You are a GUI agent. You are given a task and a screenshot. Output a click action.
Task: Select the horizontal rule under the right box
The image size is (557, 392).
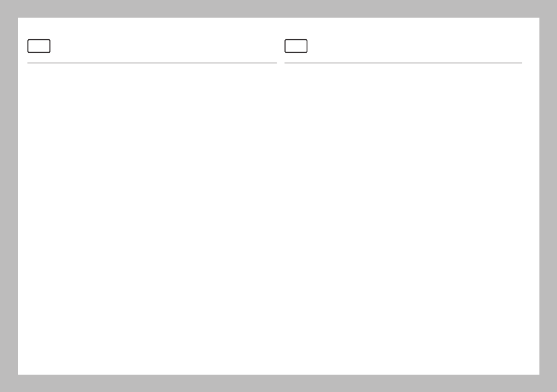pos(403,63)
